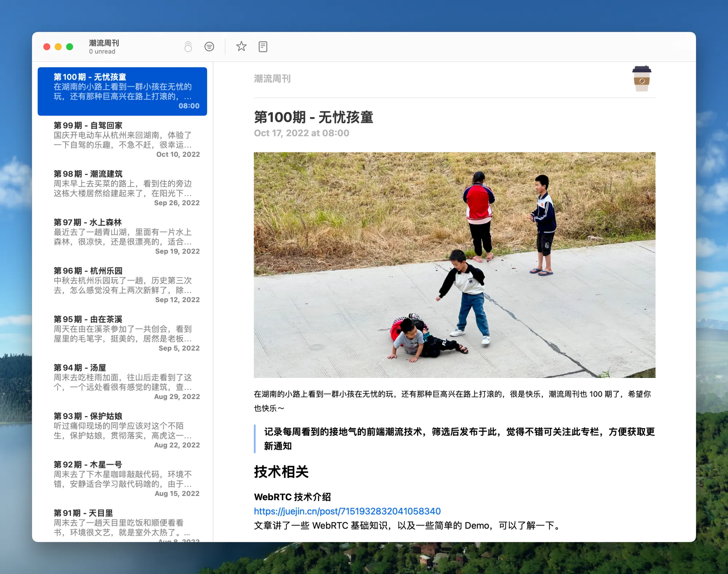This screenshot has width=728, height=574.
Task: Click the yellow minimize window button
Action: [58, 47]
